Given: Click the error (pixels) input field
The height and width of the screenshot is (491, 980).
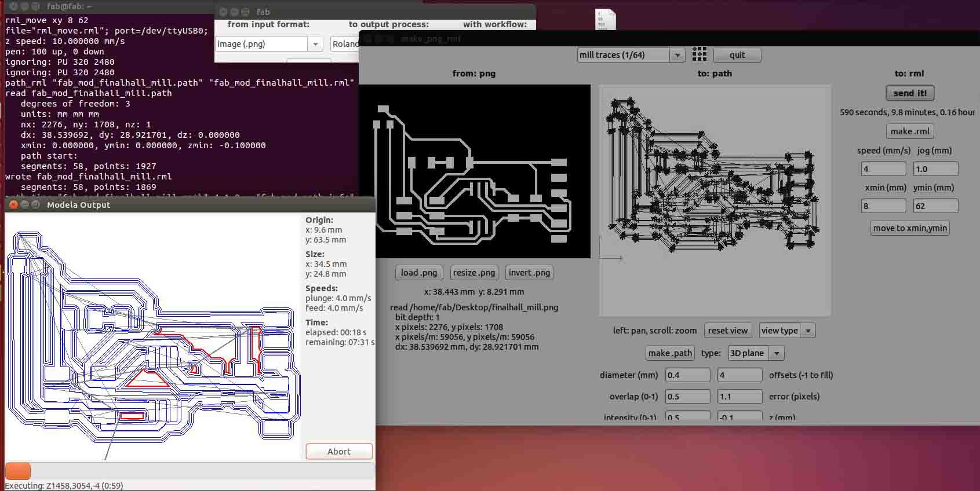Looking at the screenshot, I should [739, 397].
